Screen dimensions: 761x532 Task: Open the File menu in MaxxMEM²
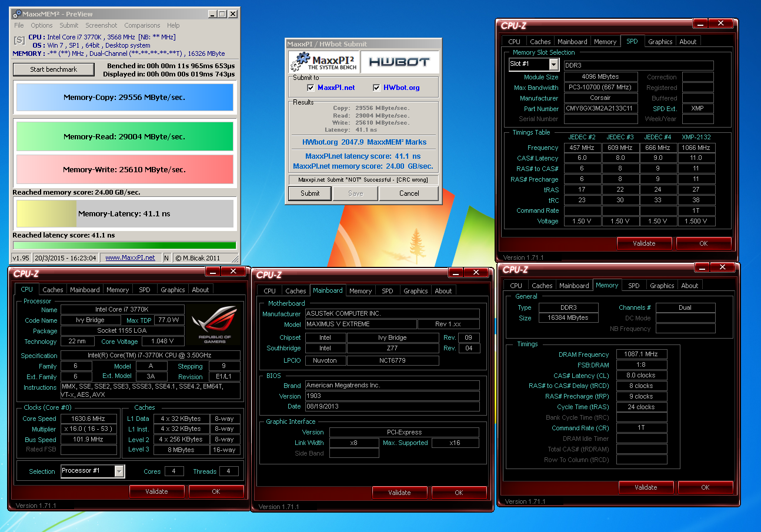click(x=19, y=25)
